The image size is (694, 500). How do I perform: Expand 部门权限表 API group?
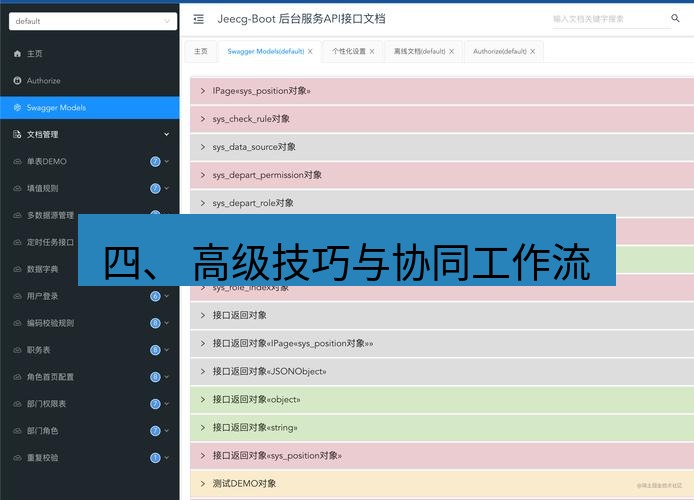(90, 404)
